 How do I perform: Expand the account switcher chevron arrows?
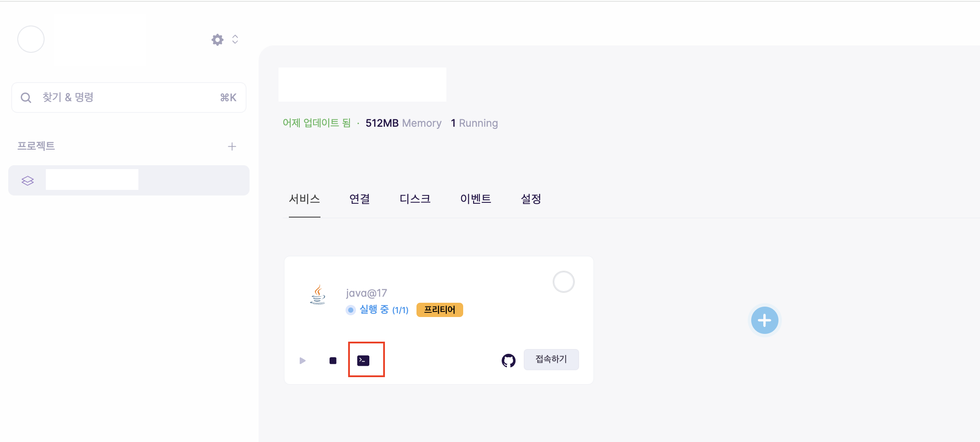point(235,39)
